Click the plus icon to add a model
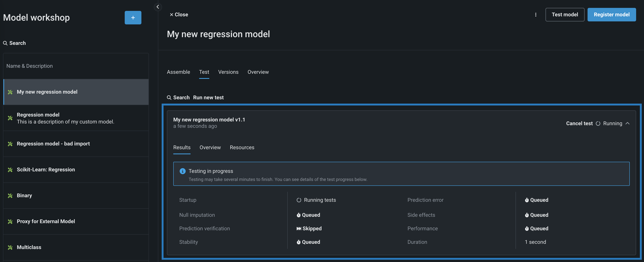This screenshot has height=262, width=644. 133,17
